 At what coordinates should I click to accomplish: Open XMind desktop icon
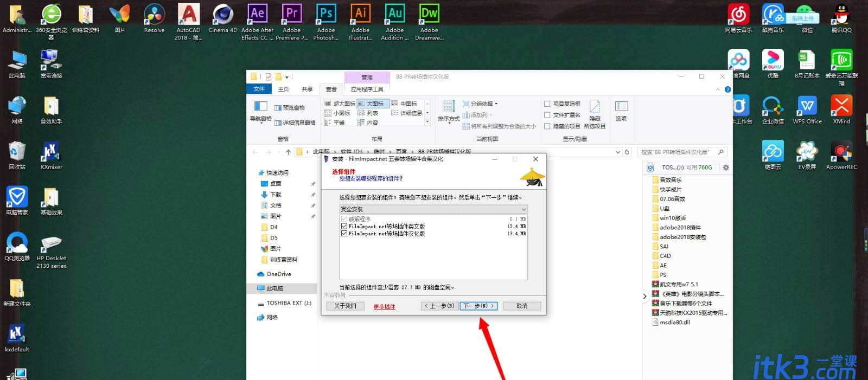tap(841, 110)
